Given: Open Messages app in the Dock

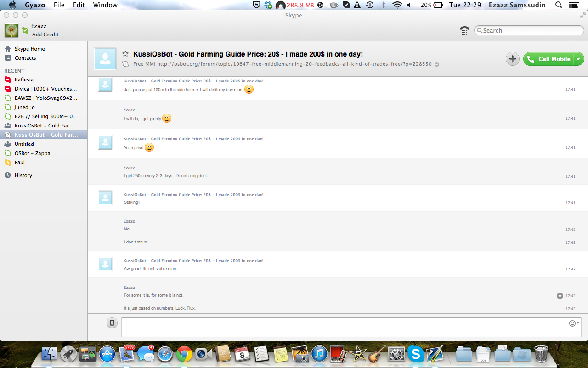Looking at the screenshot, I should [146, 354].
